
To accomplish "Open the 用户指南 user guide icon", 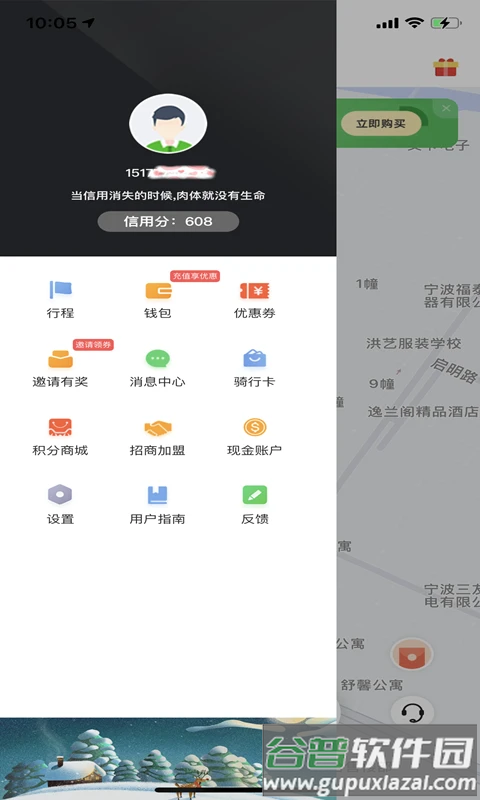I will point(158,495).
